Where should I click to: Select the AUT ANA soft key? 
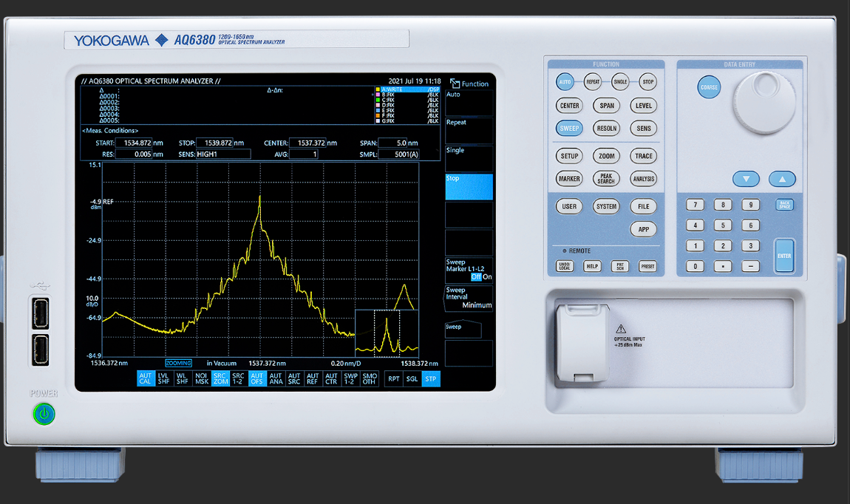pyautogui.click(x=276, y=378)
